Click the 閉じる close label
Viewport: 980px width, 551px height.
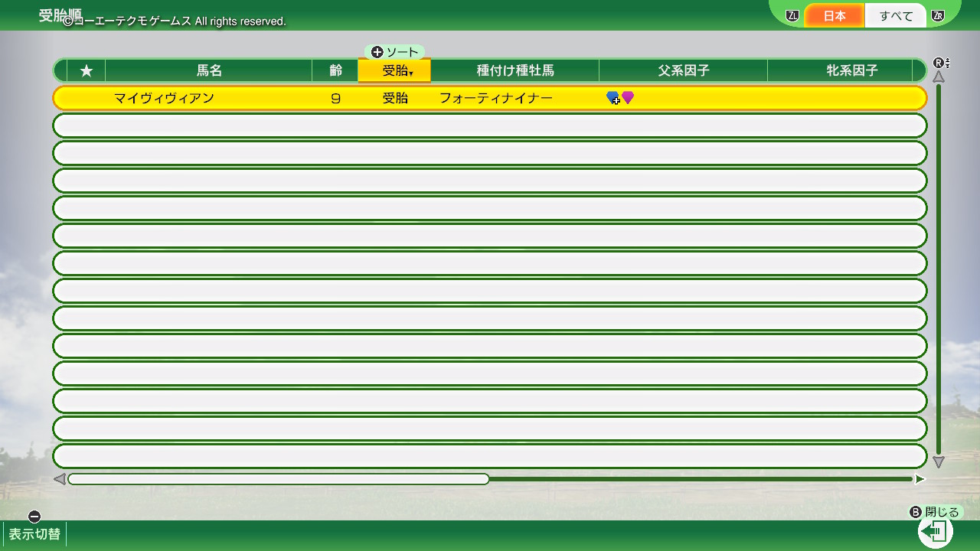pyautogui.click(x=941, y=512)
